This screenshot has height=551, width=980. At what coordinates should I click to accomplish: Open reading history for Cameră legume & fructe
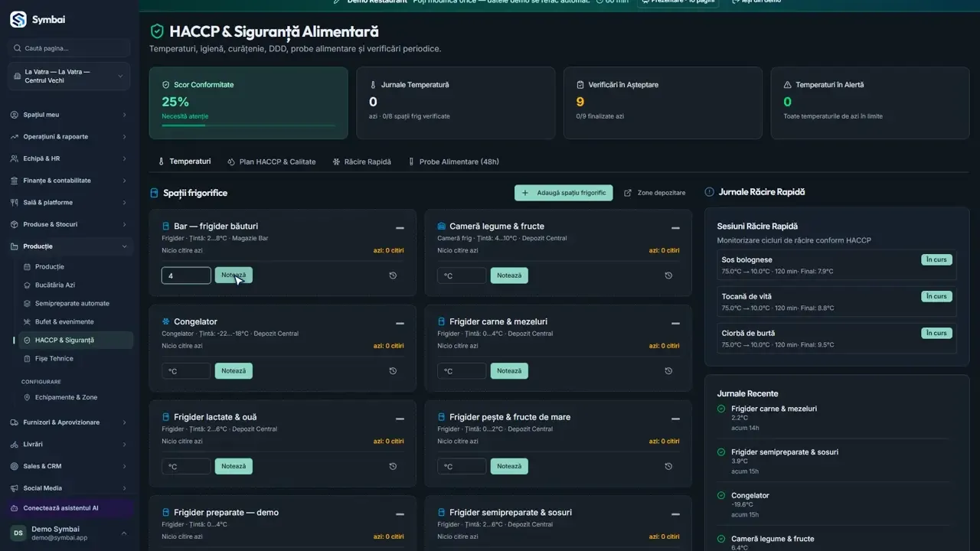coord(668,275)
